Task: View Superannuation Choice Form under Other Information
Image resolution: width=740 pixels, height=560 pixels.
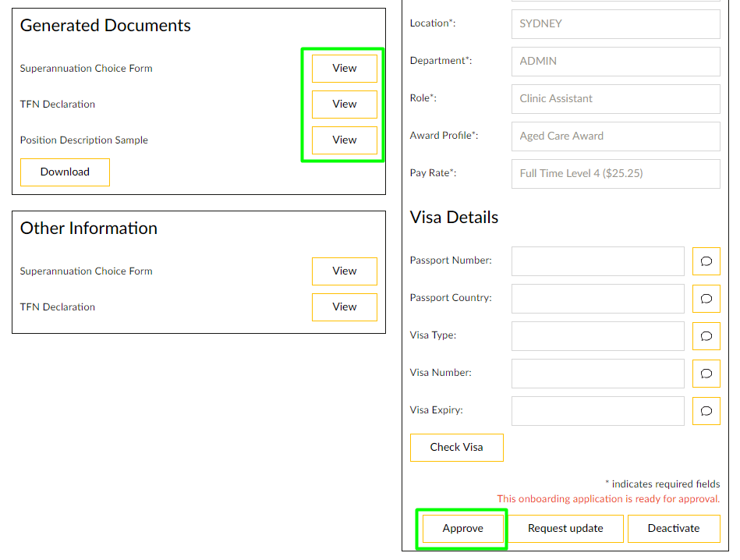Action: 345,271
